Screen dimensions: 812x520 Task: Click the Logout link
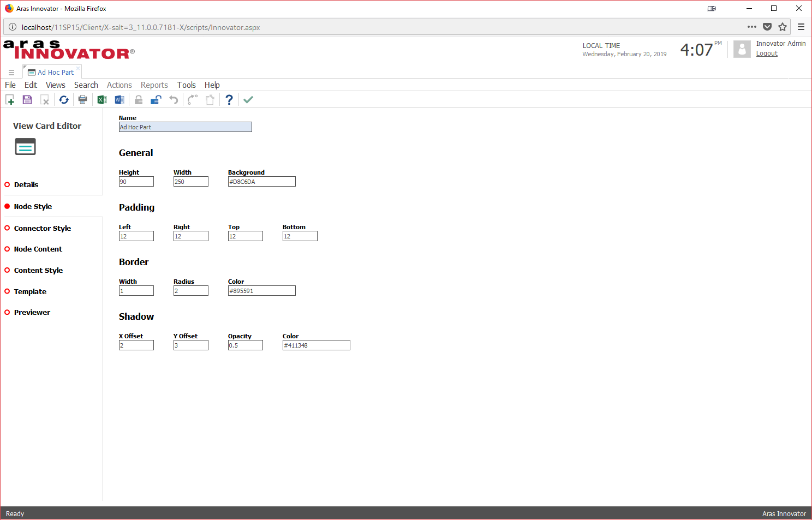pyautogui.click(x=767, y=53)
